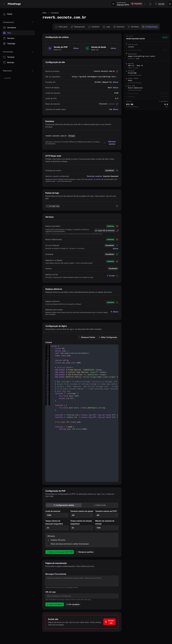Screen dimensions: 172x644
Task: Switch to the Atividade tab
Action: click(x=133, y=27)
